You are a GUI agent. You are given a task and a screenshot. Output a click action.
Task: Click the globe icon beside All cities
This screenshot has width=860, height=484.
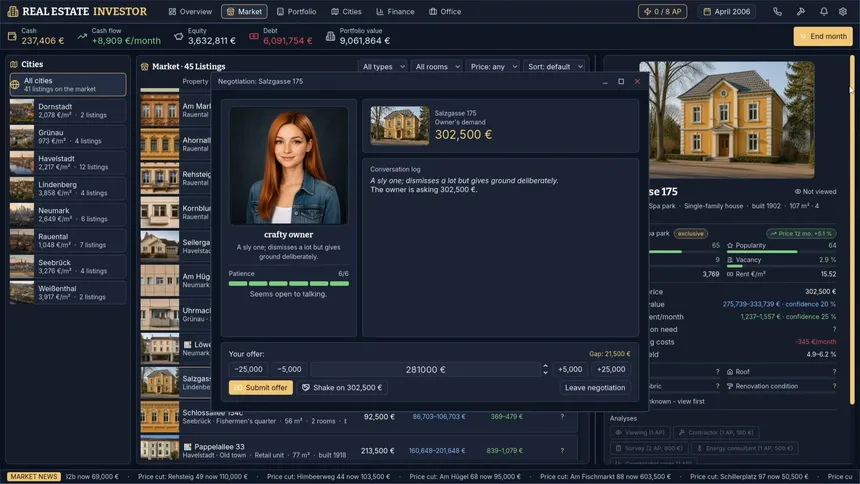pyautogui.click(x=15, y=85)
